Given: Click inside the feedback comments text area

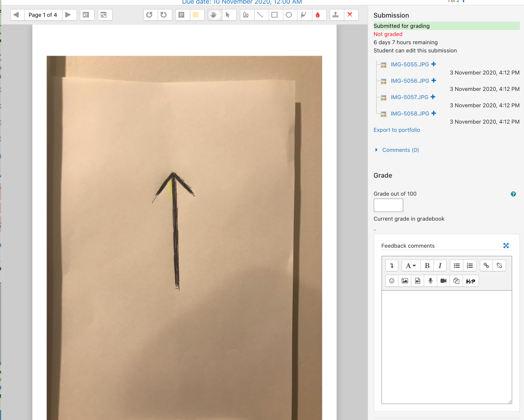Looking at the screenshot, I should pos(447,347).
